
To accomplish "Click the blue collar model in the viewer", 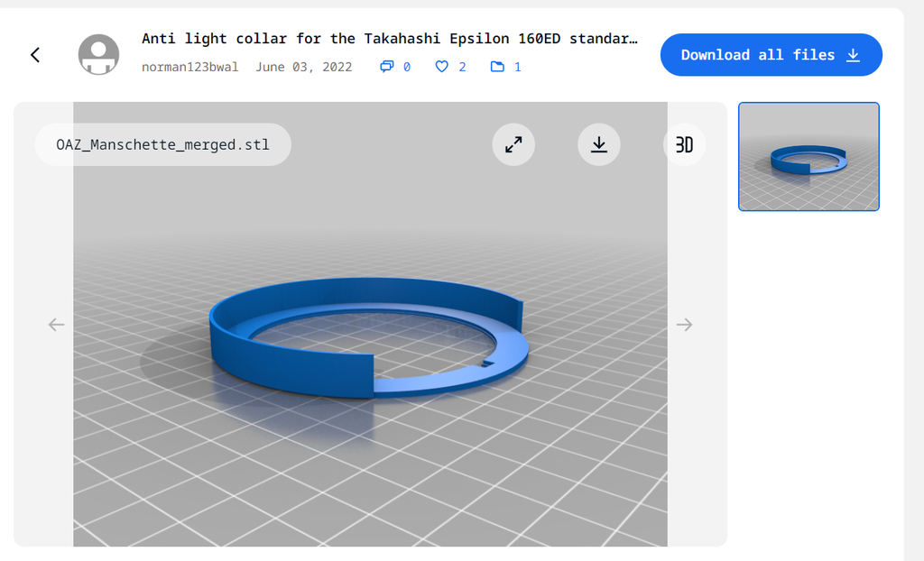I will [369, 337].
